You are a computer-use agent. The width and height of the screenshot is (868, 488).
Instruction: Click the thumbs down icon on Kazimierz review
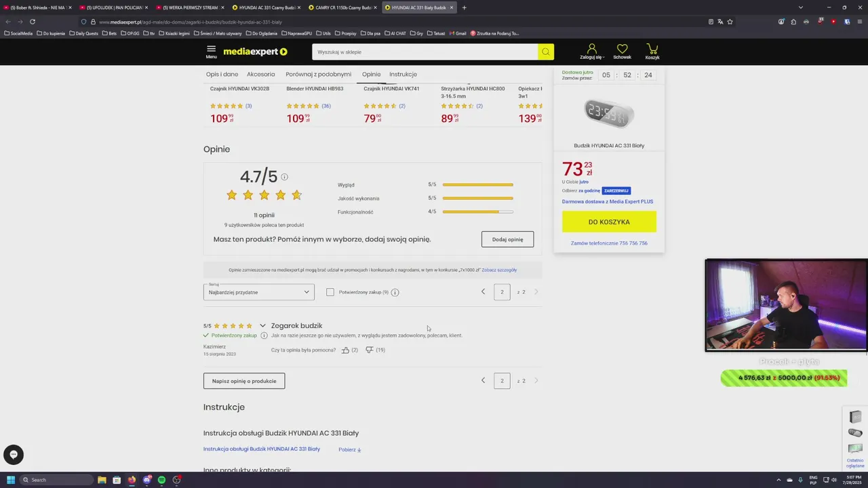[x=370, y=350]
